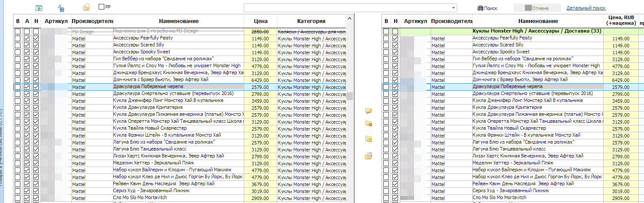This screenshot has width=644, height=203.
Task: Click the green arrow export icon in toolbar
Action: pyautogui.click(x=39, y=8)
